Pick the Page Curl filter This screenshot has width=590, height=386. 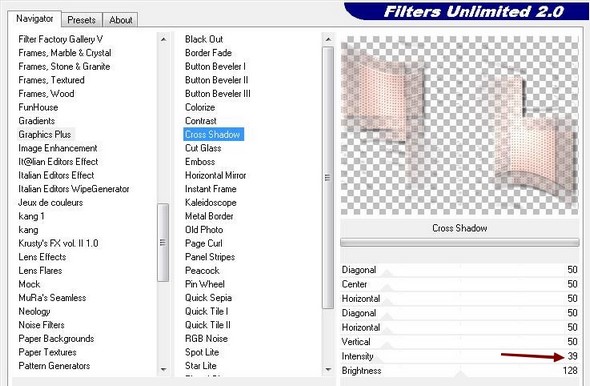[x=204, y=243]
